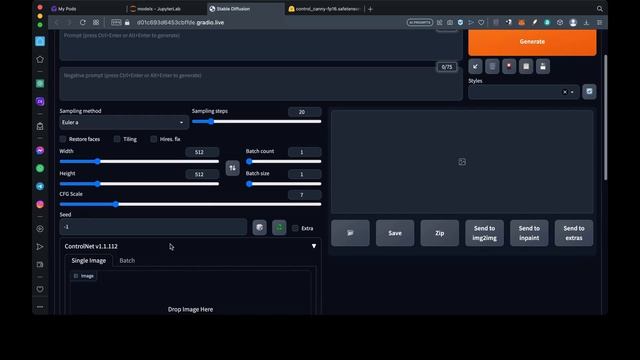This screenshot has height=360, width=640.
Task: Enable the Tiling checkbox
Action: [x=117, y=139]
